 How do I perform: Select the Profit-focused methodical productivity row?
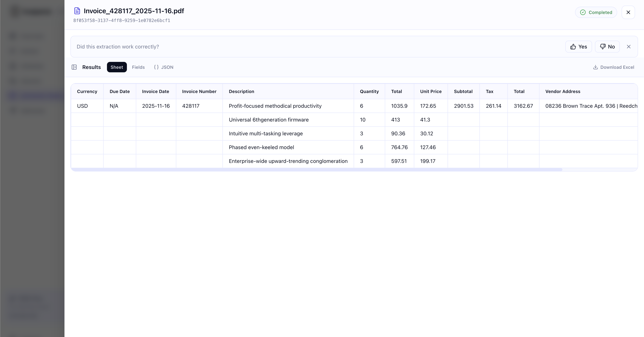click(x=275, y=106)
